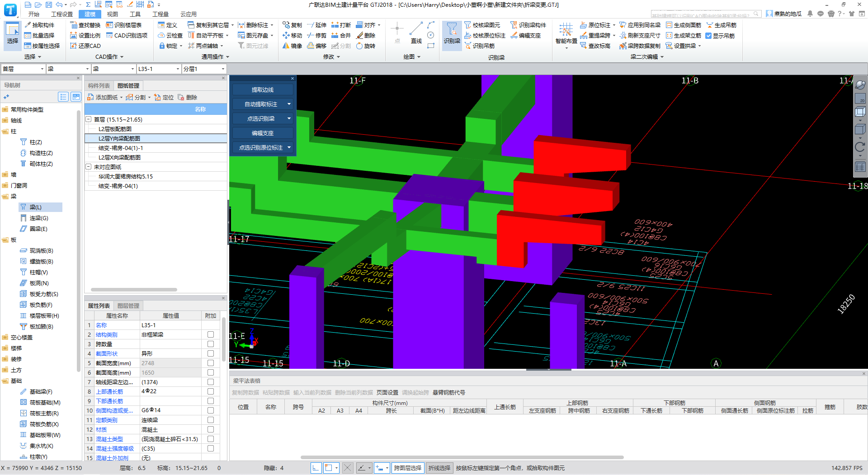Select the 镜像 mirror tool
868x475 pixels.
[292, 46]
